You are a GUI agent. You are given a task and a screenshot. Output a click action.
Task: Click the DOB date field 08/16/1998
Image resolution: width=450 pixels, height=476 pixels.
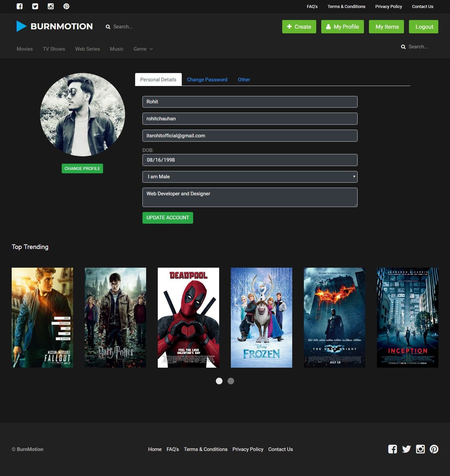(x=250, y=160)
